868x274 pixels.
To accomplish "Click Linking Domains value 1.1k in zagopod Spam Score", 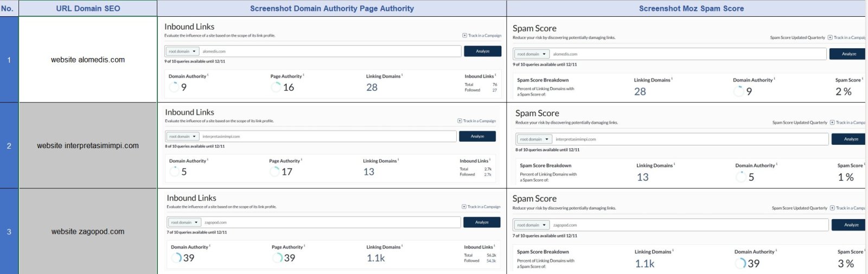I will (x=645, y=264).
